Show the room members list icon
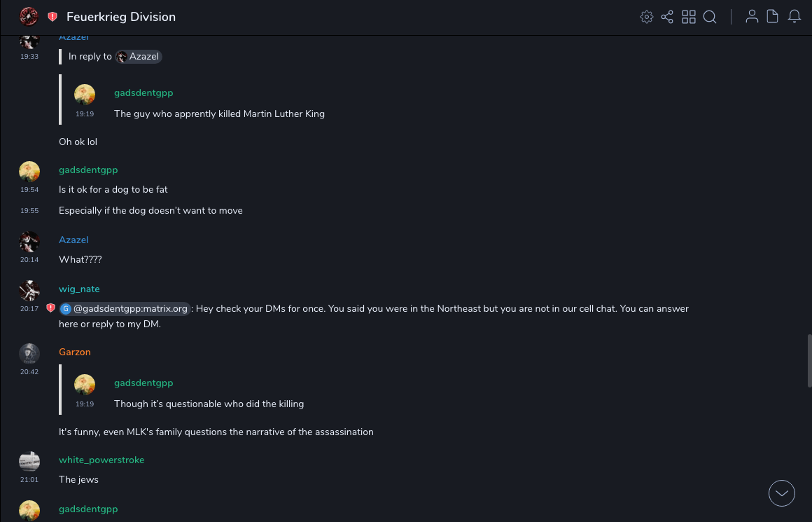The height and width of the screenshot is (522, 812). [x=752, y=17]
